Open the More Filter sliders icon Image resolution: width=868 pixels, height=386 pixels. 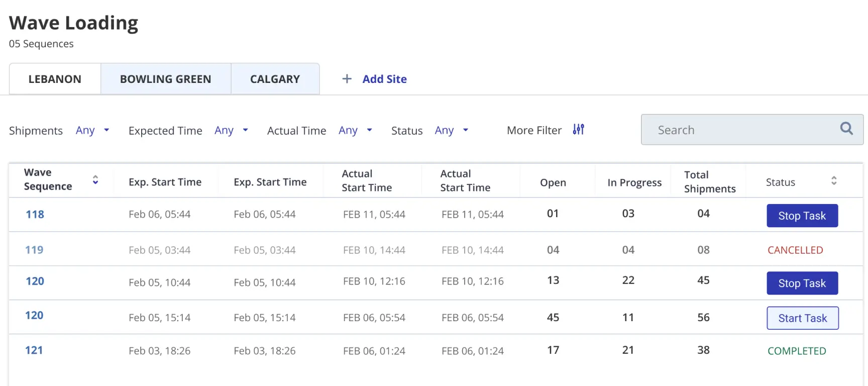[x=579, y=130]
